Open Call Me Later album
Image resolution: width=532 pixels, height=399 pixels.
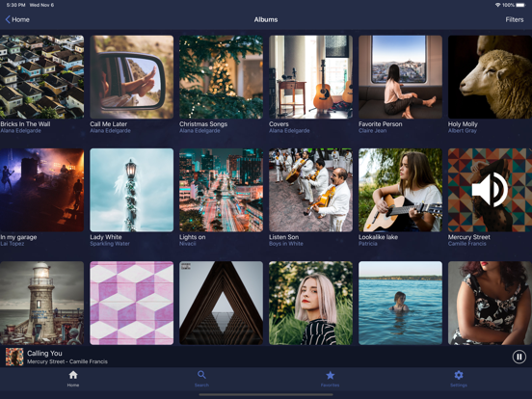pyautogui.click(x=132, y=77)
